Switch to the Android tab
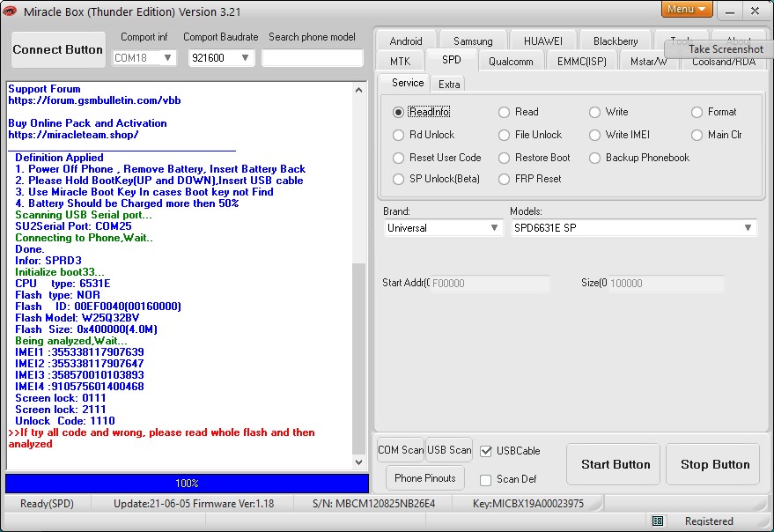The height and width of the screenshot is (532, 774). [x=405, y=41]
